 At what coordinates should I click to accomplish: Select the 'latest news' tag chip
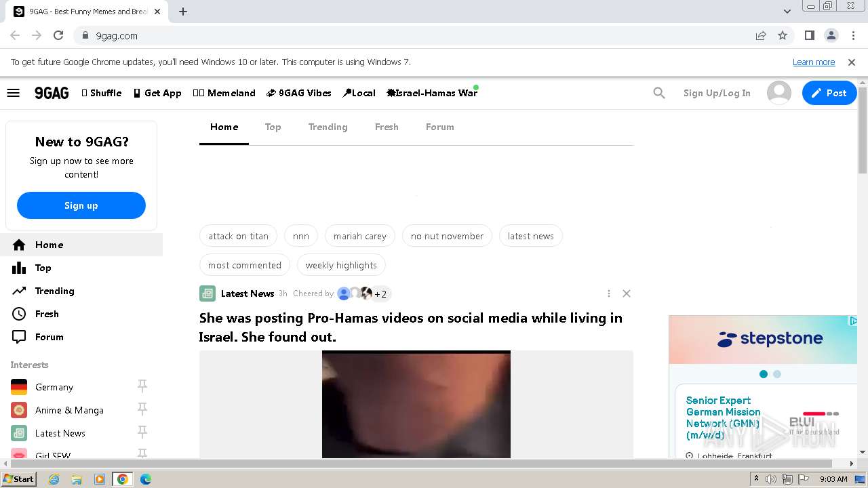pyautogui.click(x=531, y=236)
